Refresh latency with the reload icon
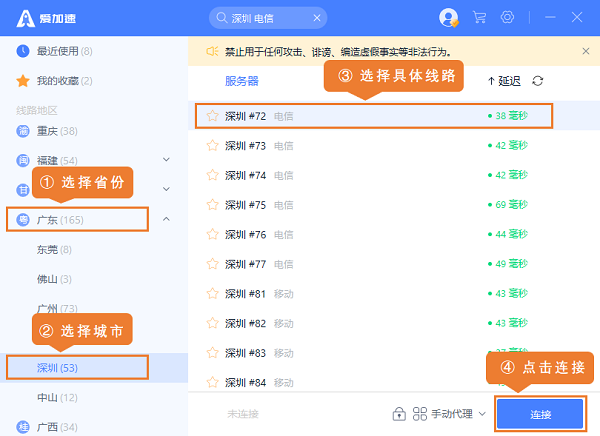The width and height of the screenshot is (600, 436). pos(538,81)
